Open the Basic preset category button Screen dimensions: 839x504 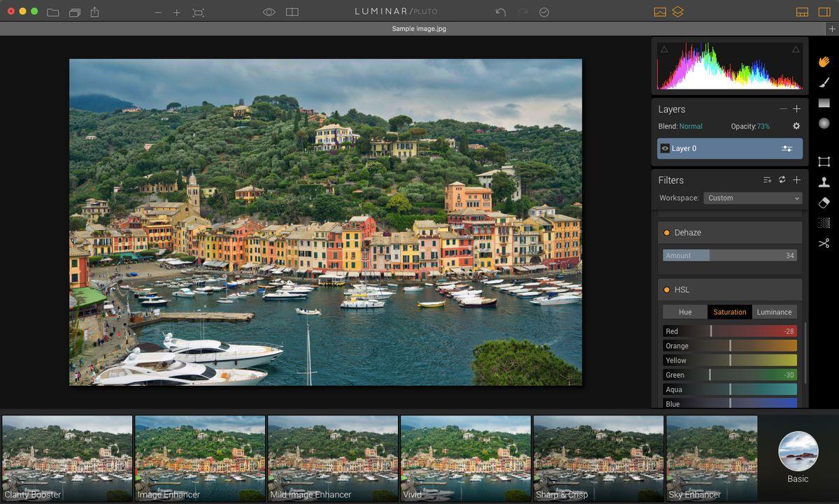[x=798, y=457]
